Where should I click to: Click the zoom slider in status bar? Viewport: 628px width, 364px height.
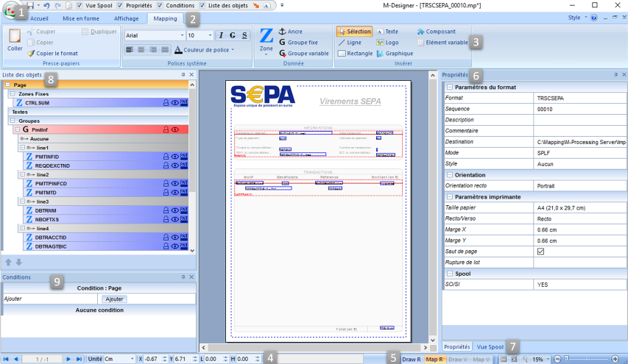tap(587, 359)
